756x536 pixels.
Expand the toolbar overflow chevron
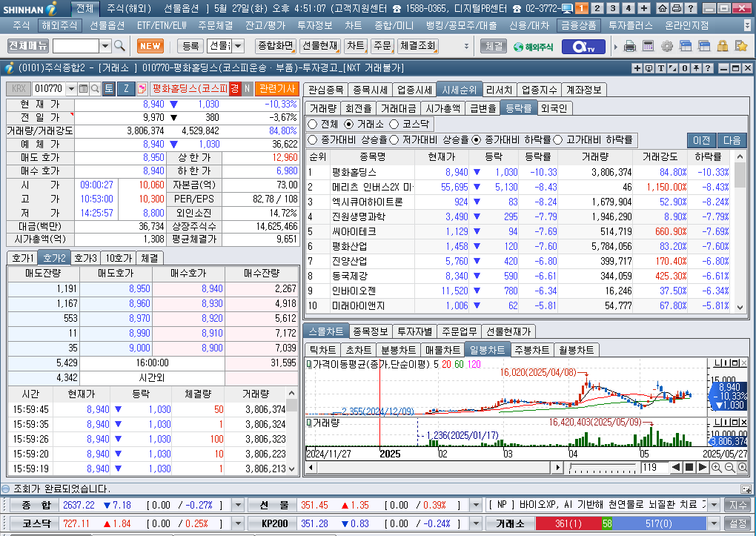466,46
